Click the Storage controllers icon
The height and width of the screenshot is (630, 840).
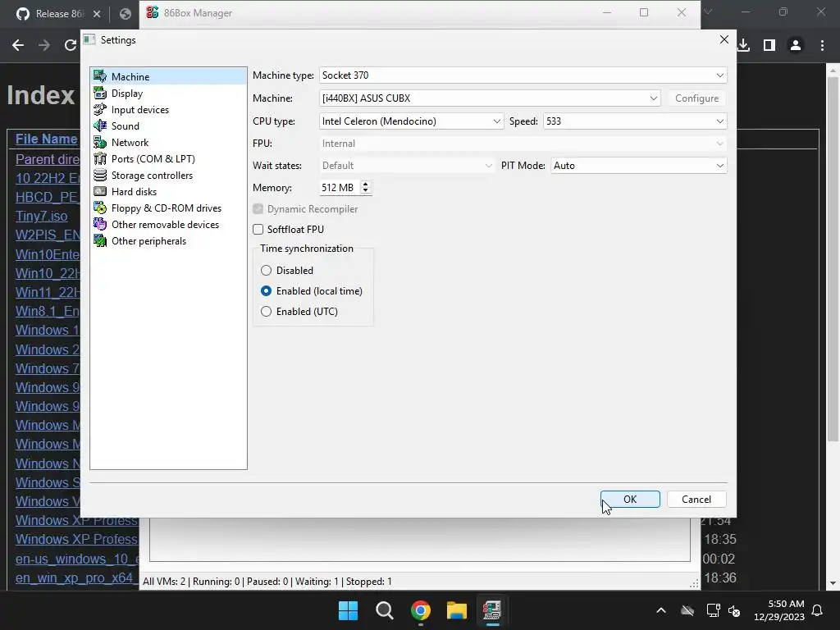coord(100,176)
